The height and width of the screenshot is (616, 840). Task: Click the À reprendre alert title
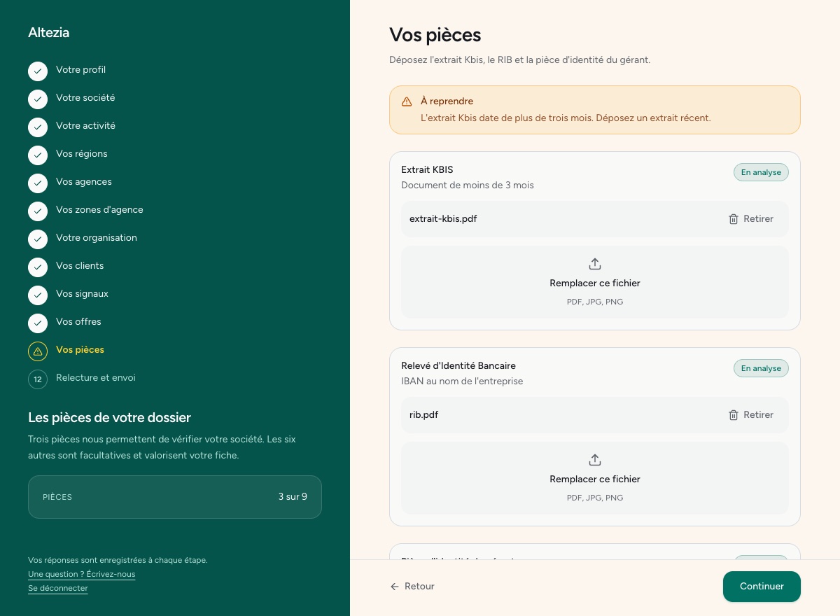[x=447, y=101]
